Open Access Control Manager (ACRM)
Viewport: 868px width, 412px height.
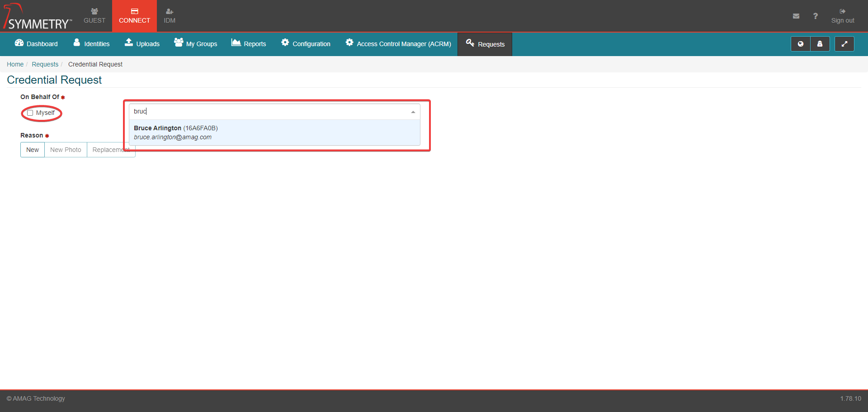tap(398, 44)
